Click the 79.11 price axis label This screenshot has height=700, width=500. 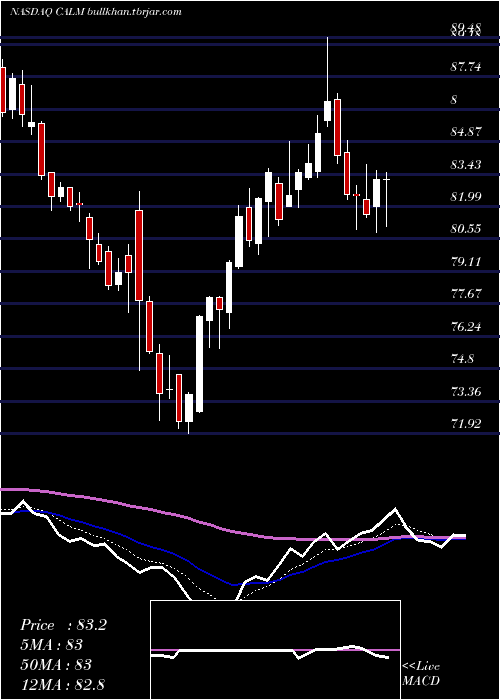(x=466, y=262)
